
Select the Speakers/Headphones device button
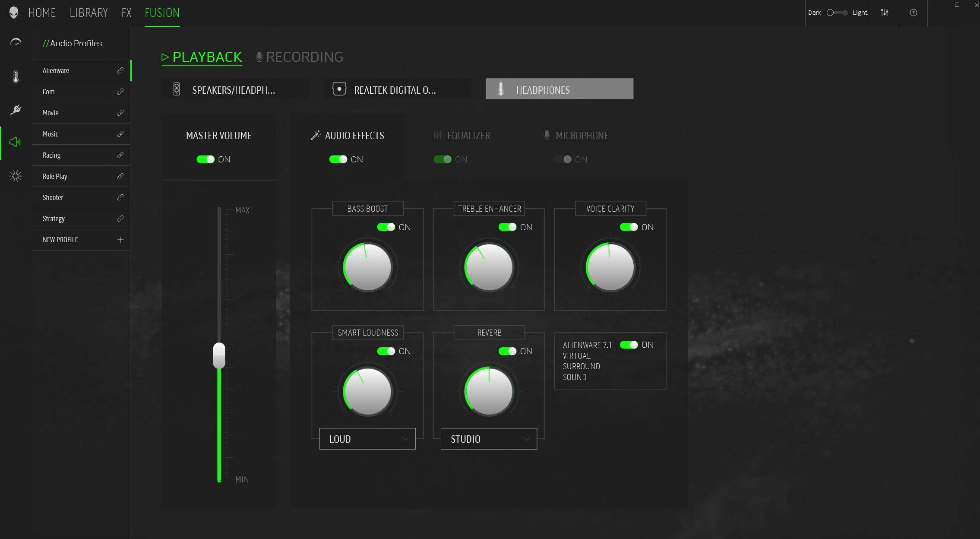(235, 89)
